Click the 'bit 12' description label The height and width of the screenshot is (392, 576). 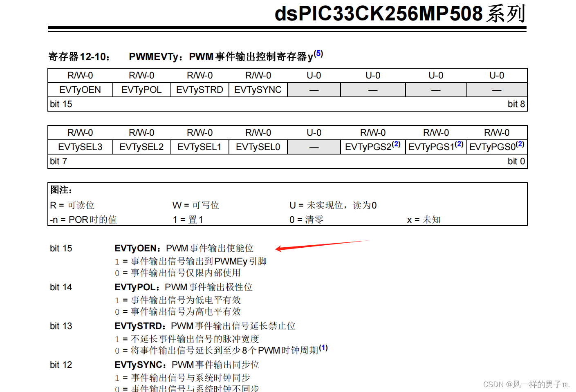61,365
